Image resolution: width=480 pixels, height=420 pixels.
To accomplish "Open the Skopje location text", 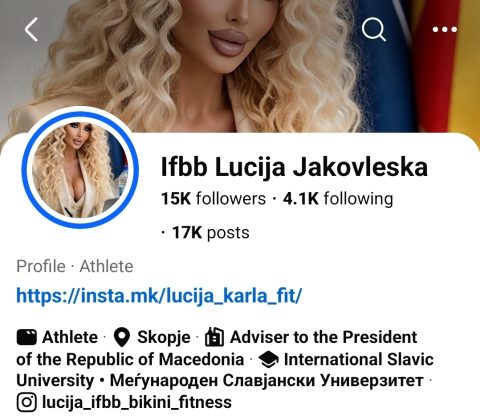I will [164, 338].
